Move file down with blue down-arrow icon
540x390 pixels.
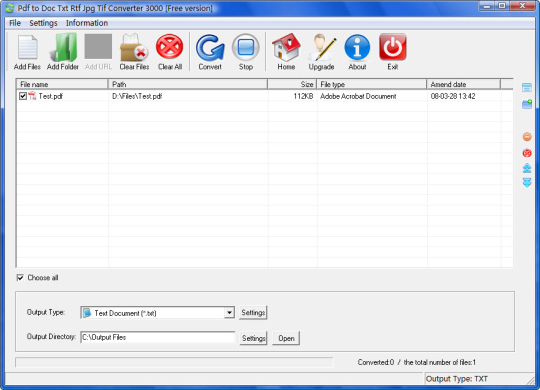pyautogui.click(x=527, y=182)
